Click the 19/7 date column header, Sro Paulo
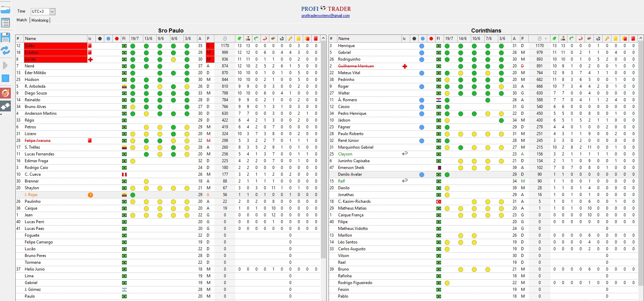Viewport: 644px width, 301px height. (136, 39)
